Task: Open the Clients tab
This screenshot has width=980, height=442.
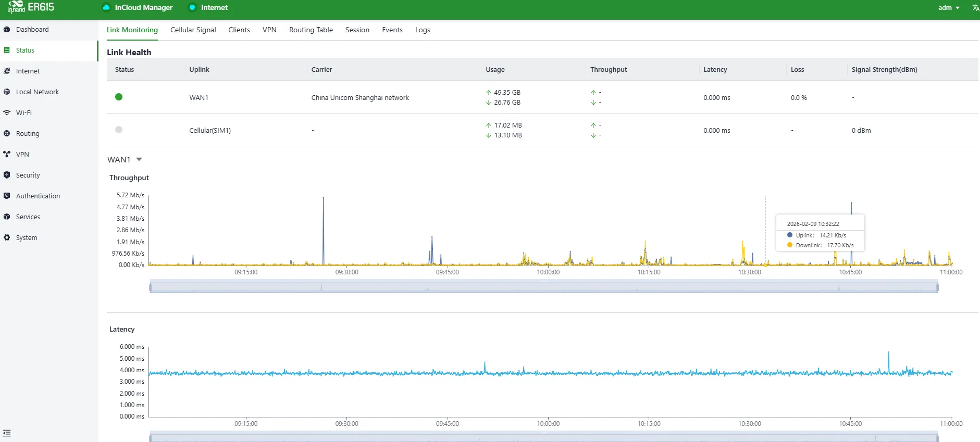Action: click(x=239, y=30)
